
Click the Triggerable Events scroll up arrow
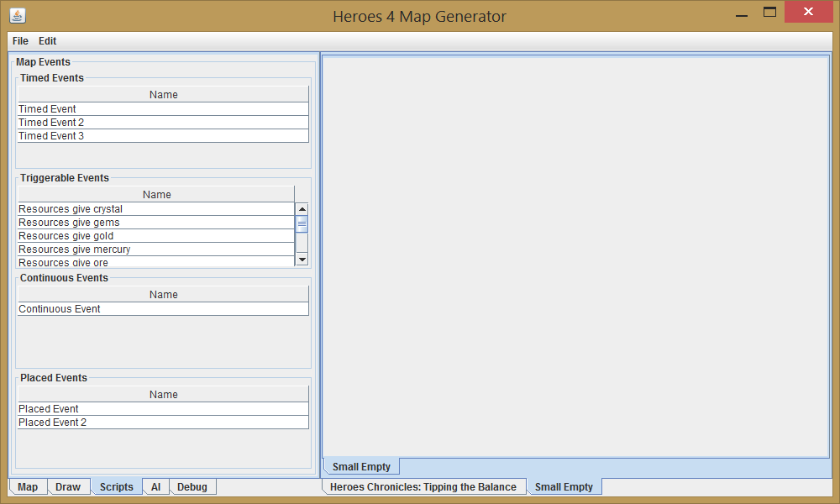[302, 209]
